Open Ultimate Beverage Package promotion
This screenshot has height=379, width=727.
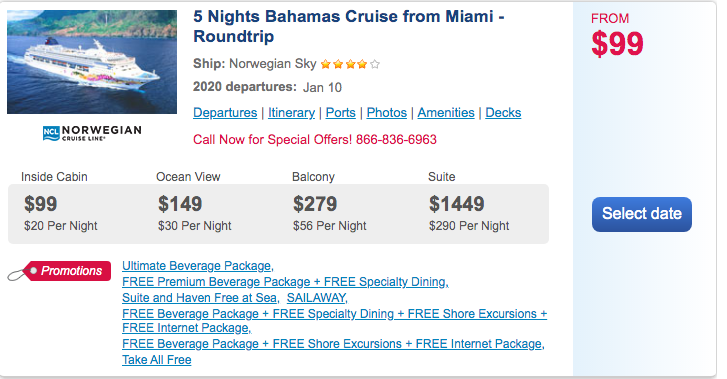click(198, 266)
